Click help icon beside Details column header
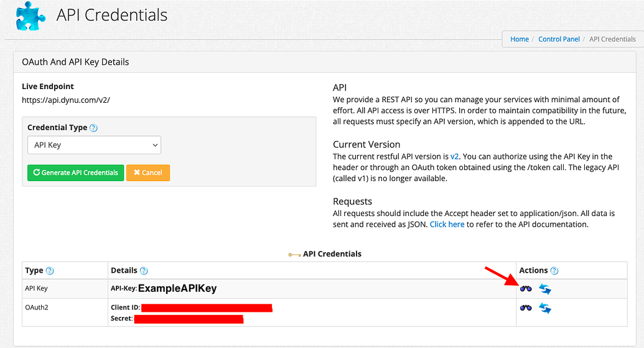 tap(144, 271)
